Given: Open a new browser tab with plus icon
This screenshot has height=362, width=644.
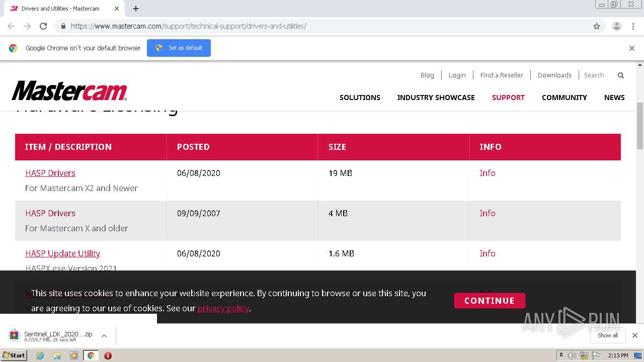Looking at the screenshot, I should (x=136, y=9).
